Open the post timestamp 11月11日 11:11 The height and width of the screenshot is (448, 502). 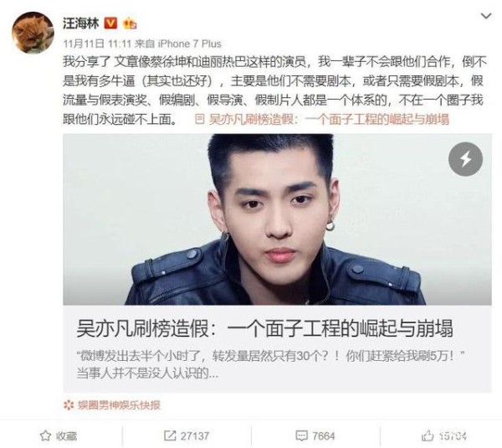97,44
